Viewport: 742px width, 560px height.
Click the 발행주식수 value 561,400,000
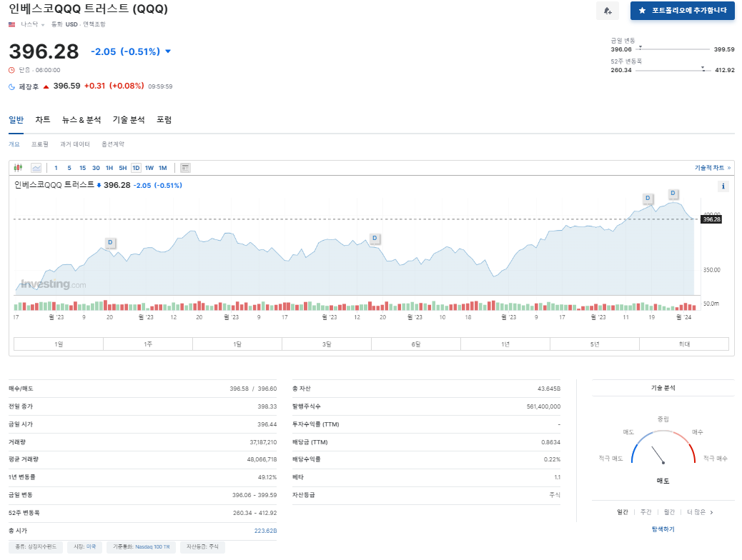point(543,406)
